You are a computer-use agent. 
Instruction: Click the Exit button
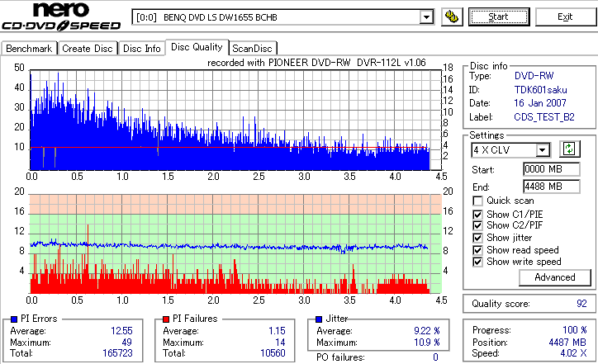pos(565,17)
